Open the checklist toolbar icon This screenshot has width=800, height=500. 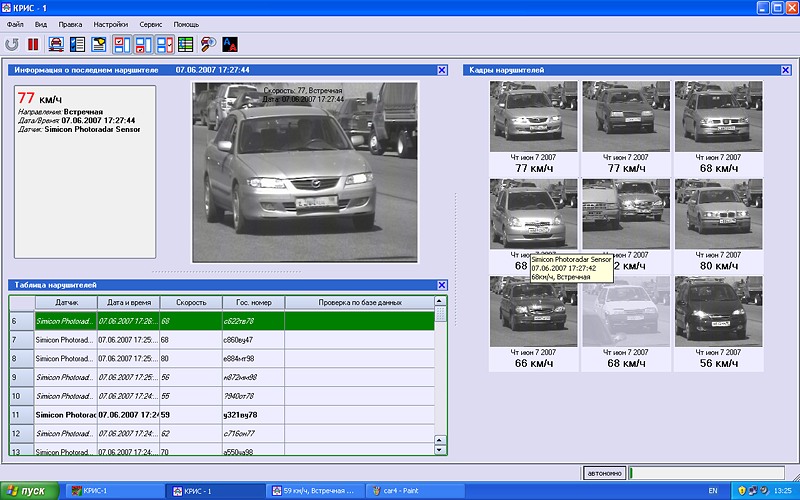(x=77, y=44)
